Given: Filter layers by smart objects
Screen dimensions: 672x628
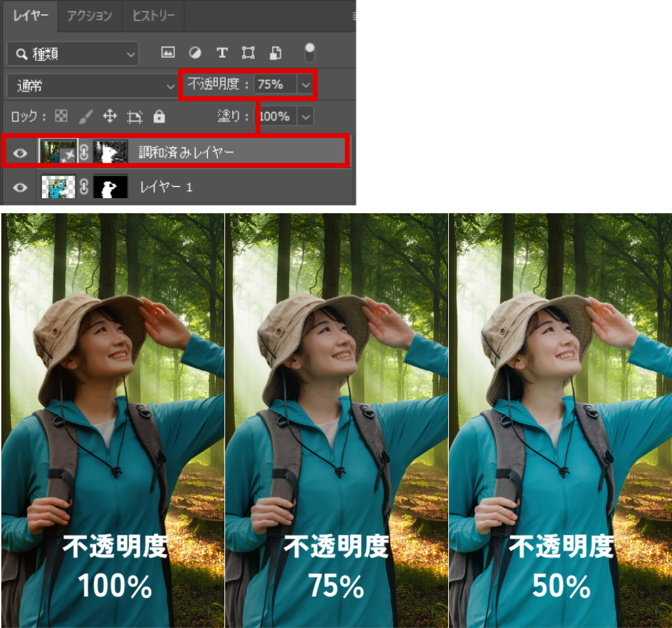Looking at the screenshot, I should [276, 53].
